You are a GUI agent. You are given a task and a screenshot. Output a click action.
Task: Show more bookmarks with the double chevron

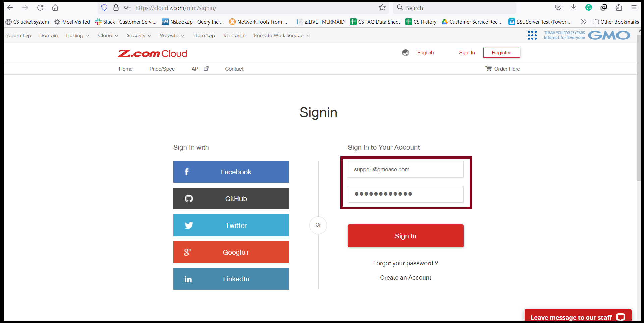click(x=584, y=22)
